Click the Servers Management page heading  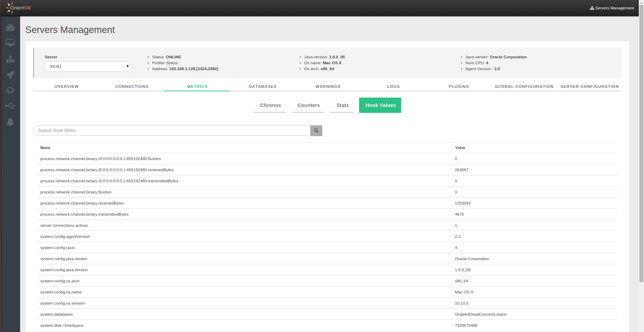click(x=70, y=30)
